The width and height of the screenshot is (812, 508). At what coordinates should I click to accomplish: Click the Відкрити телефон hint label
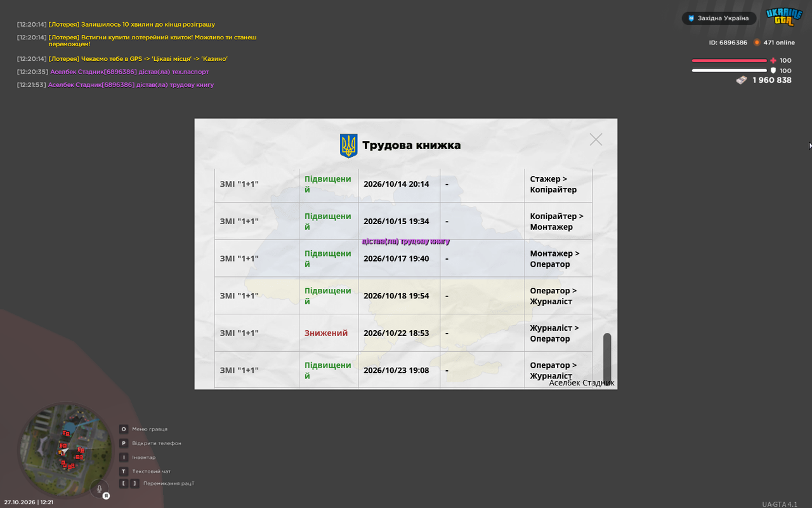pyautogui.click(x=156, y=443)
